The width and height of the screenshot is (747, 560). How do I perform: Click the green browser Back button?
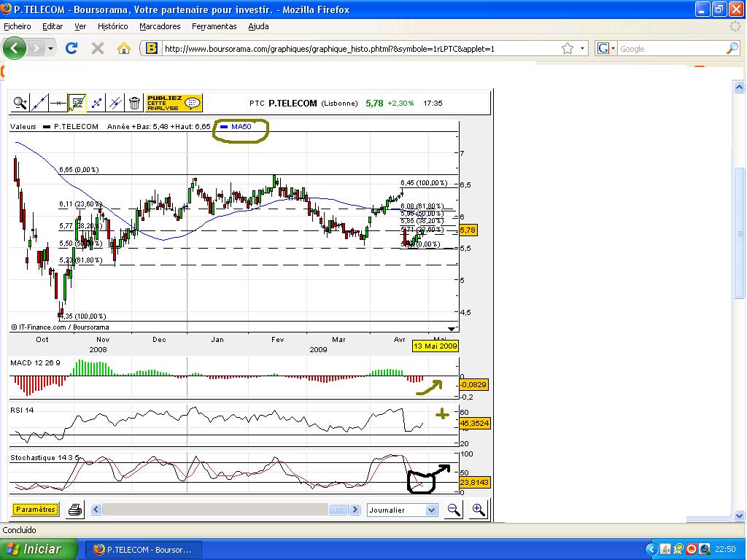15,48
